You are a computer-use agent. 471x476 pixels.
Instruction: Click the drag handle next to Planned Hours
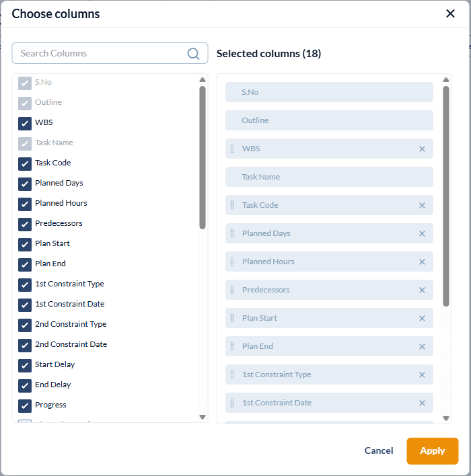pos(232,262)
